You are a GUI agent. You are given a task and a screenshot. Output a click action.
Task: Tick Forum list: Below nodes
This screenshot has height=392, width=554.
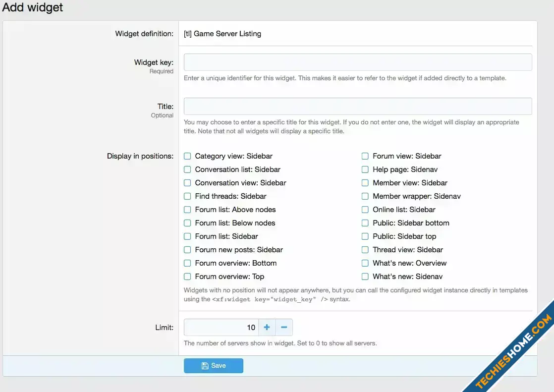click(x=187, y=223)
